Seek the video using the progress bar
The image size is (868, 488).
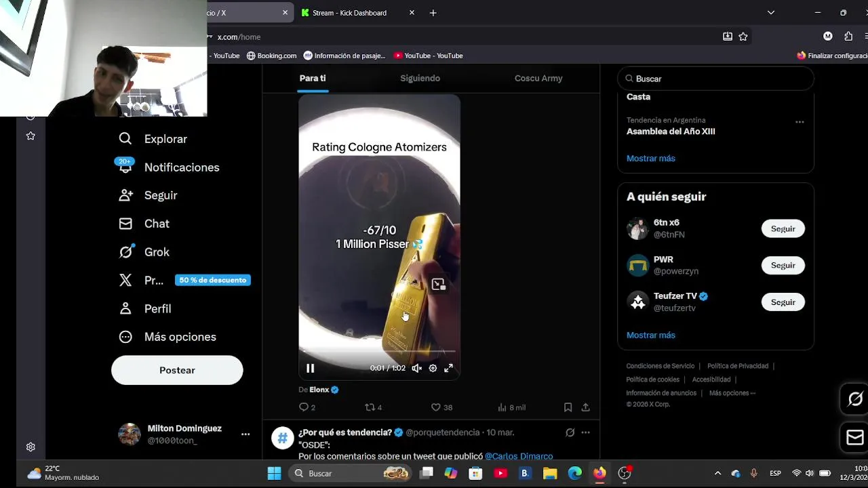pos(379,352)
